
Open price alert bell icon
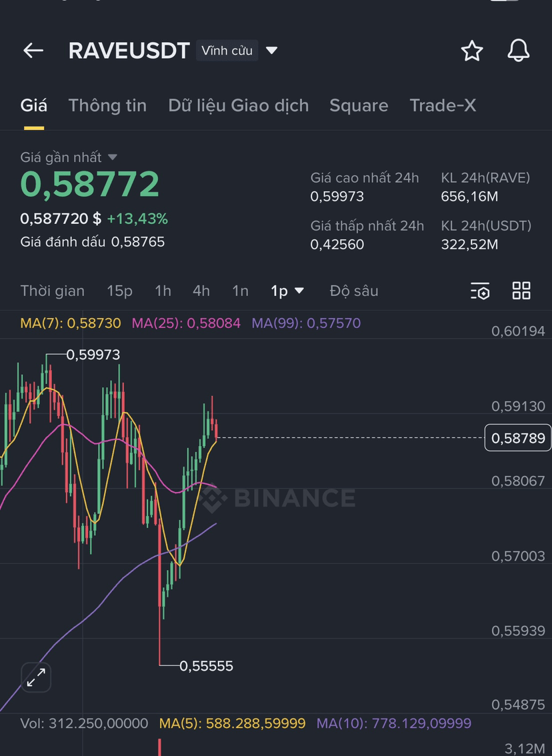pos(518,50)
